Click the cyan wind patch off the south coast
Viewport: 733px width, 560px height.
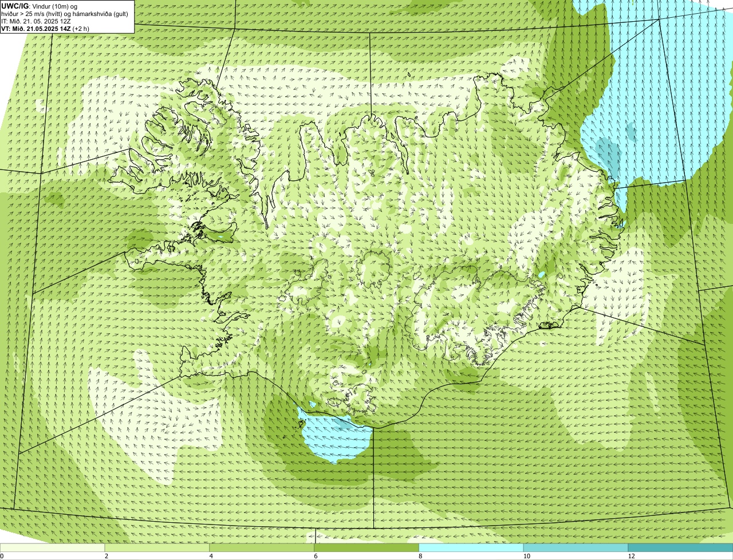coord(336,437)
